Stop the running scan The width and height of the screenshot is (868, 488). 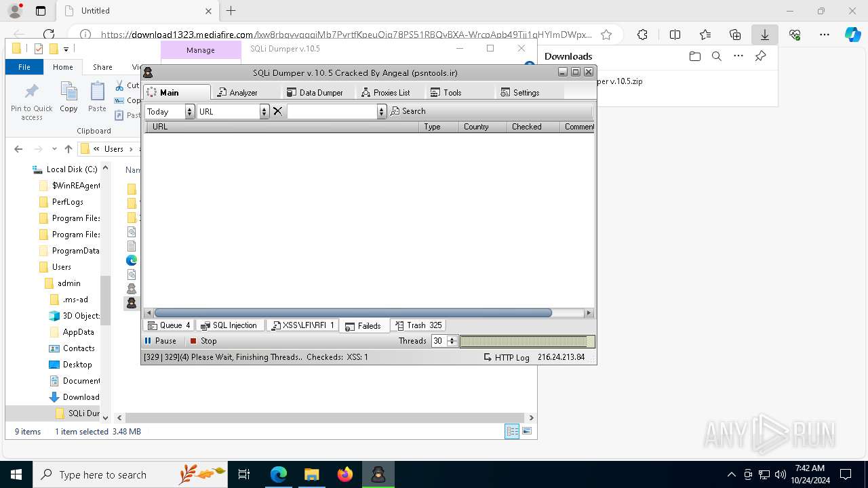[203, 341]
